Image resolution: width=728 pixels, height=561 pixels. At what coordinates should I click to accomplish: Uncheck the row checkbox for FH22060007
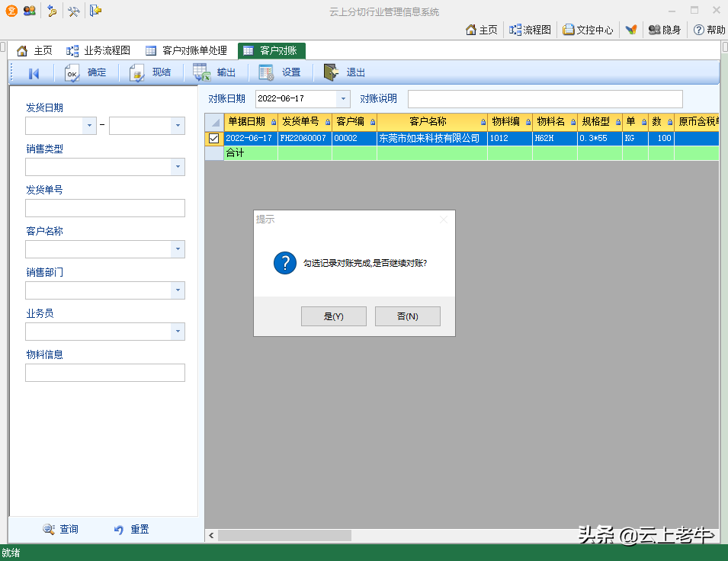[213, 139]
